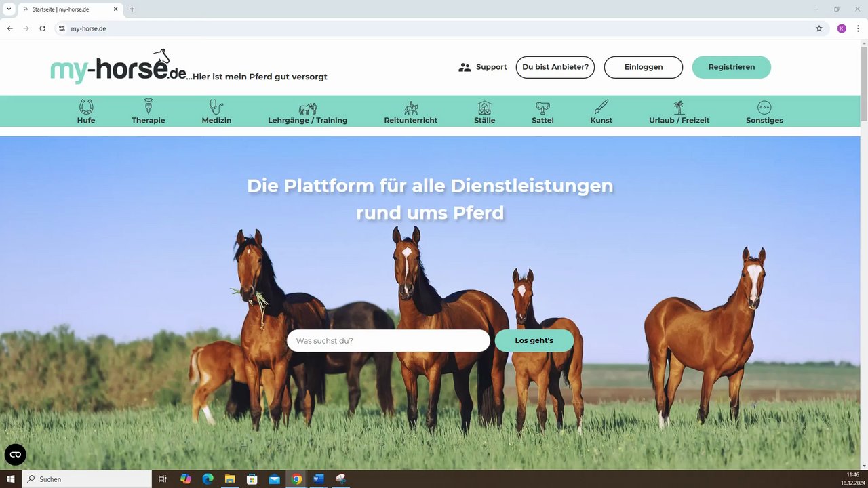The height and width of the screenshot is (488, 868).
Task: Open Word from the Windows taskbar
Action: tap(319, 479)
